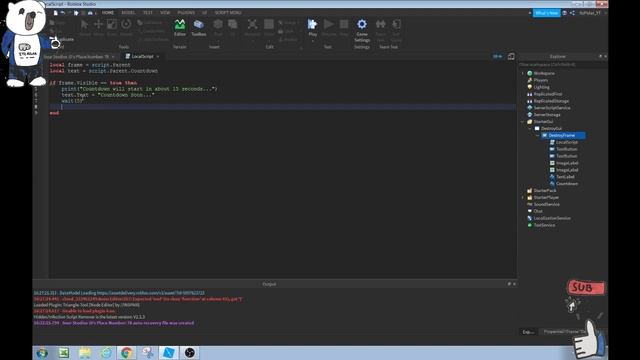Image resolution: width=640 pixels, height=360 pixels.
Task: Open the Windows Start button
Action: pyautogui.click(x=42, y=353)
